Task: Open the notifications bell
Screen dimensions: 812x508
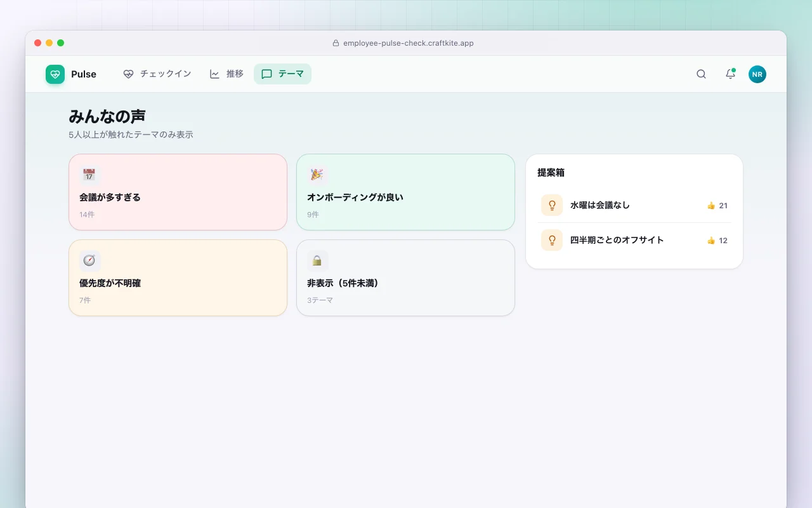Action: 730,74
